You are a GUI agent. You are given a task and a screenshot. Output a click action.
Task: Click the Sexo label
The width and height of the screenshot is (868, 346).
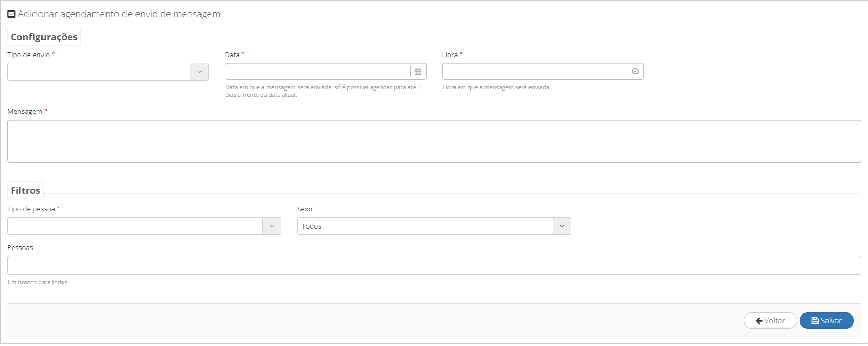coord(304,209)
